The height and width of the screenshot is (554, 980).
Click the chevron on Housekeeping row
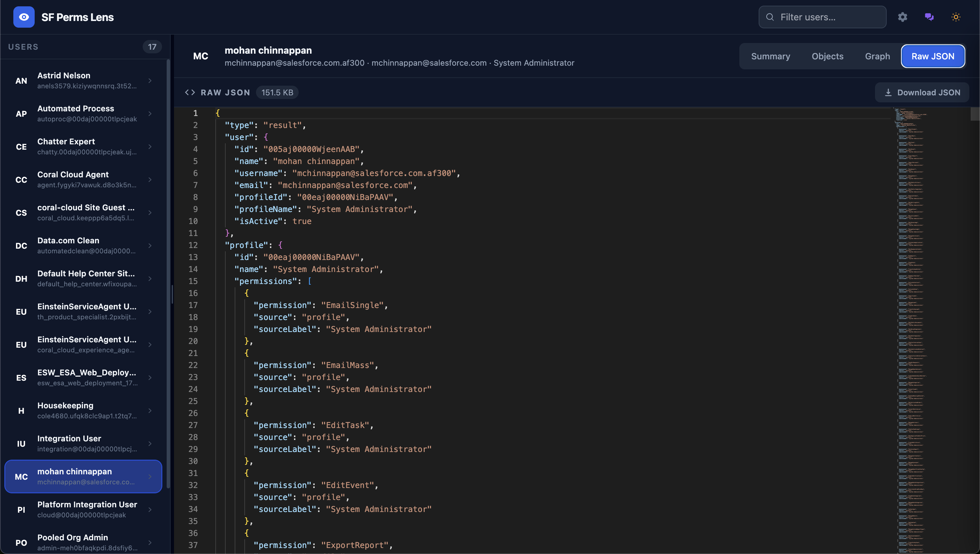coord(150,411)
